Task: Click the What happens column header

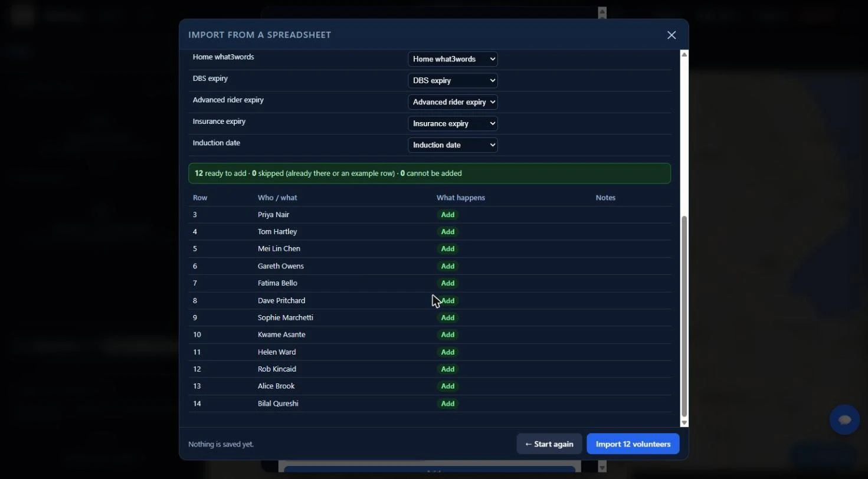Action: [x=461, y=198]
